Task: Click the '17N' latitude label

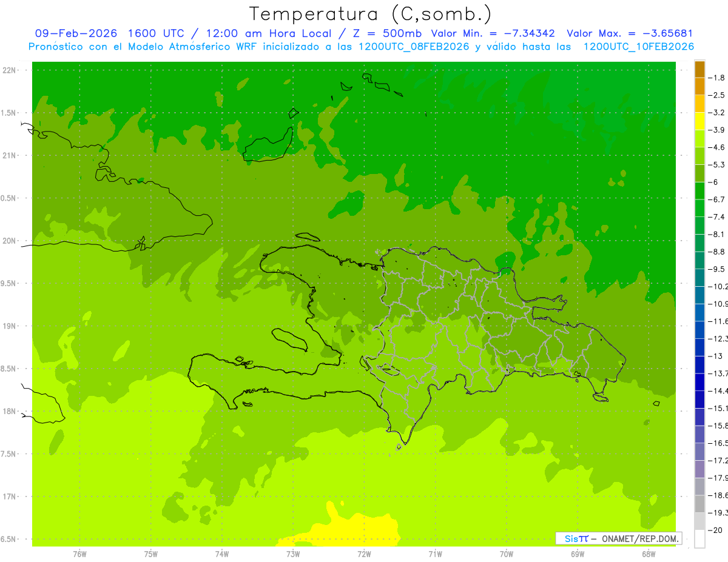Action: tap(9, 497)
